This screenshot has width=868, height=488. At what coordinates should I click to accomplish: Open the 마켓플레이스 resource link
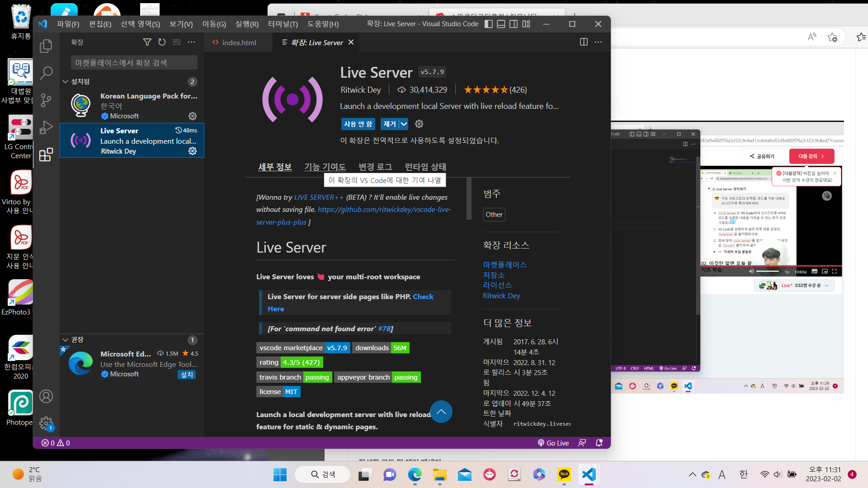pos(505,265)
